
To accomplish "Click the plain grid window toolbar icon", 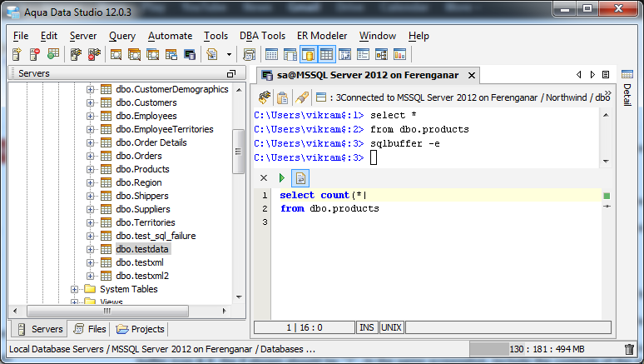I will click(271, 54).
